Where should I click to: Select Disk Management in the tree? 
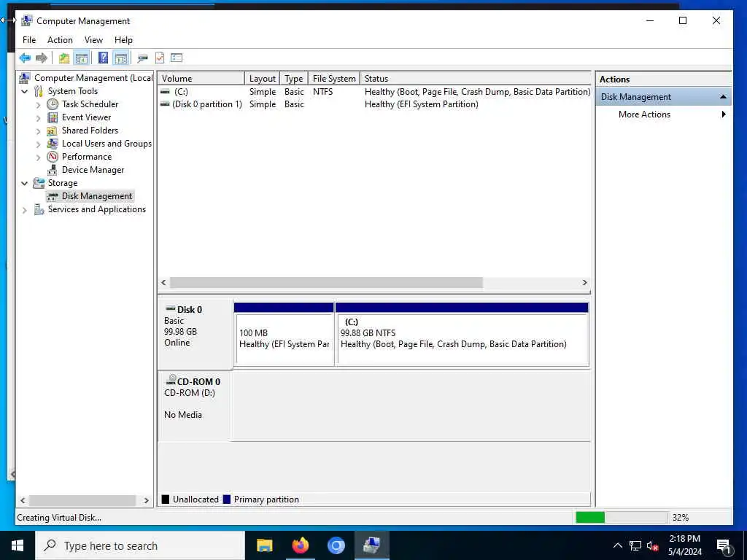point(97,196)
